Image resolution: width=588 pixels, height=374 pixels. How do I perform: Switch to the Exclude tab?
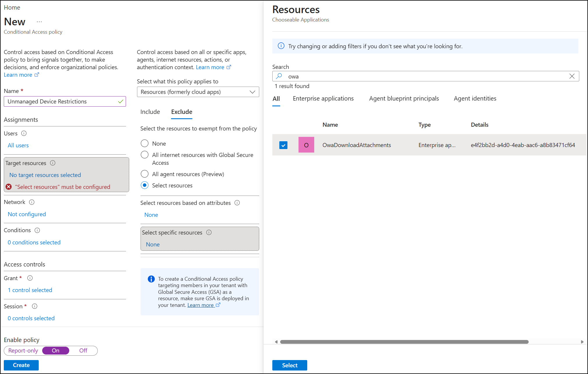click(182, 112)
